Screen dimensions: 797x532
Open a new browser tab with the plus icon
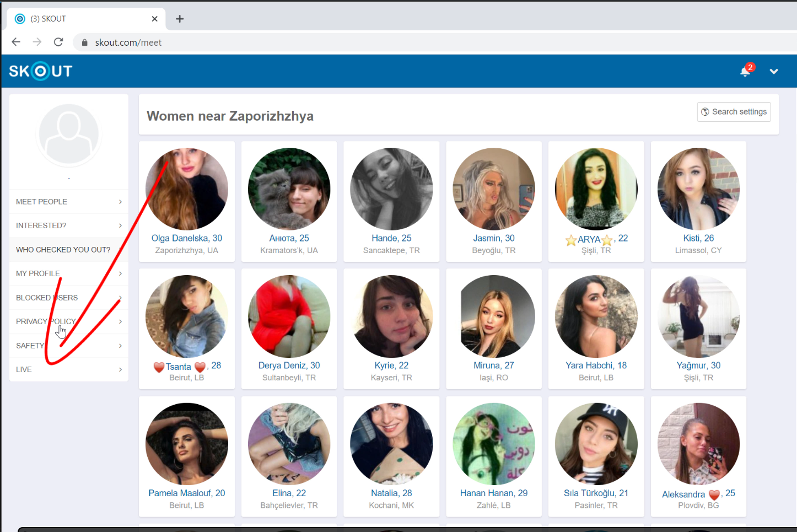click(x=179, y=18)
